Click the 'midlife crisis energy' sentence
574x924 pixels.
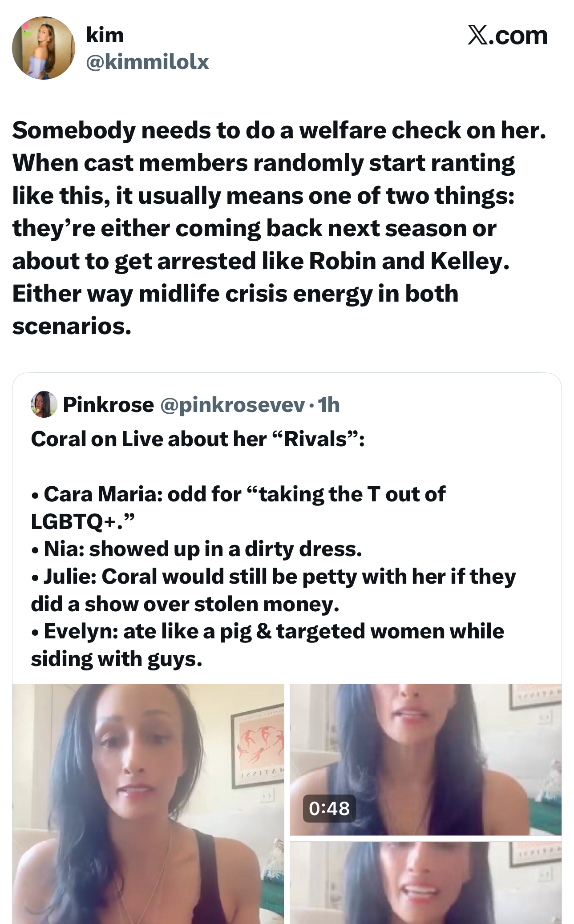click(x=235, y=310)
